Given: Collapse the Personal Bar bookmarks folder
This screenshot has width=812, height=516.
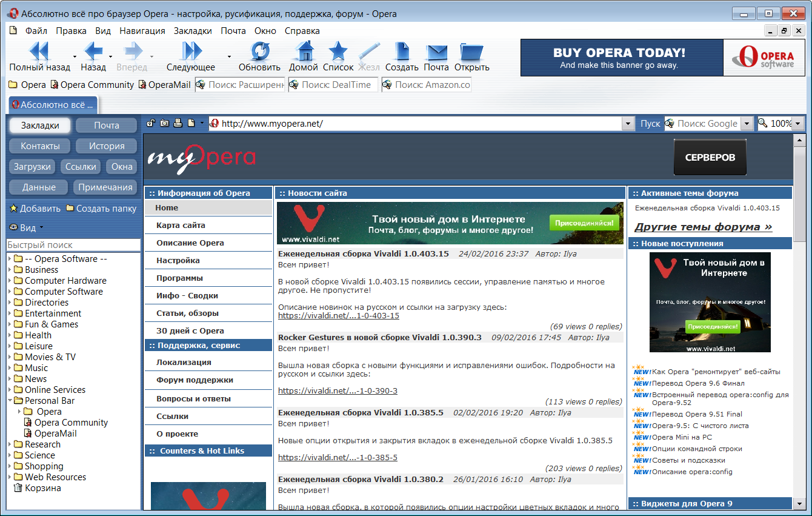Looking at the screenshot, I should 10,401.
